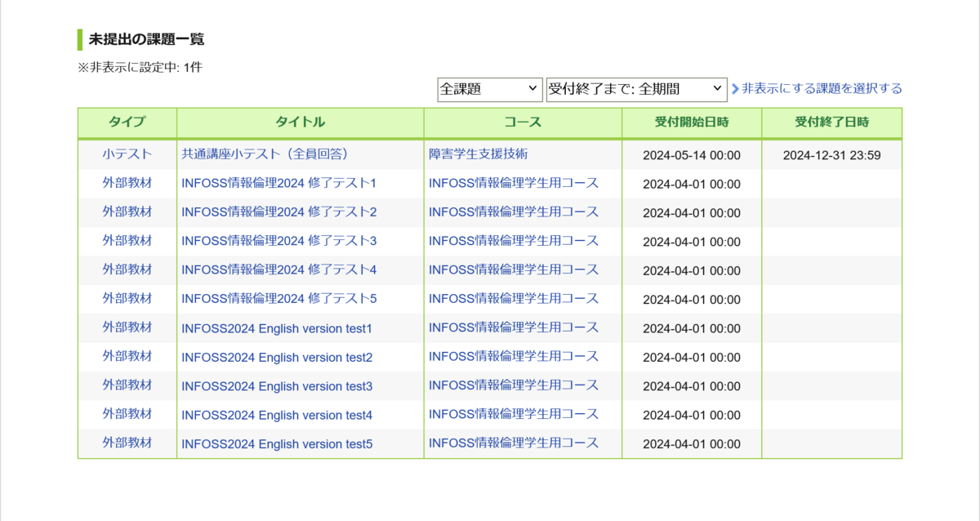This screenshot has width=980, height=521.
Task: Open INFOSS2024 English version test1
Action: pos(277,328)
